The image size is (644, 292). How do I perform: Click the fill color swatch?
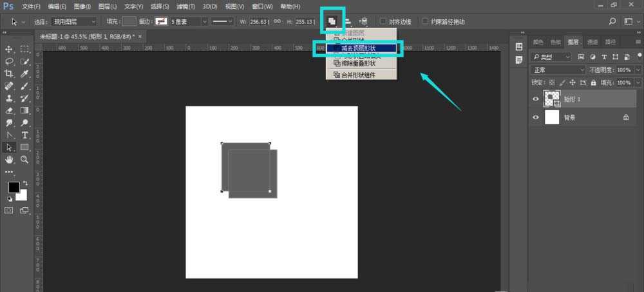129,21
